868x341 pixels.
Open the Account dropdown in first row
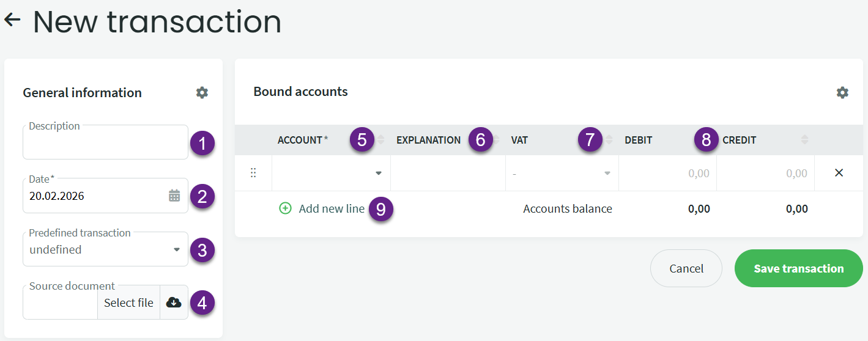(x=378, y=173)
